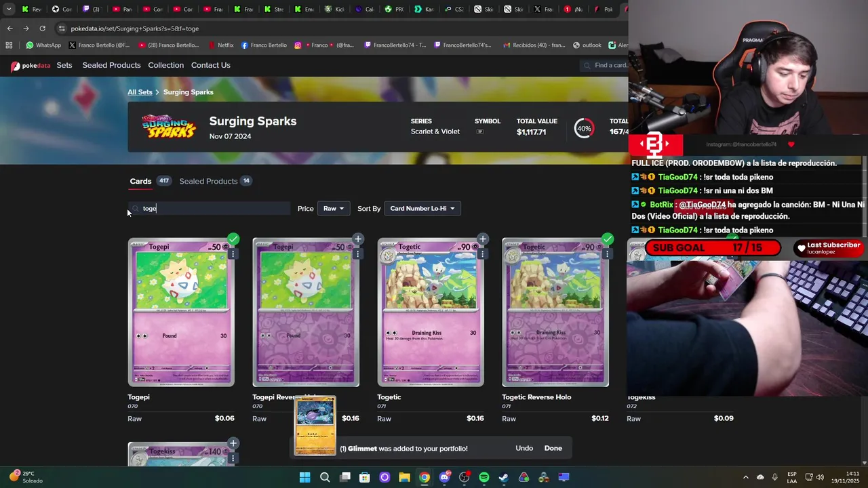This screenshot has width=868, height=488.
Task: Open the Price Raw dropdown
Action: (x=334, y=208)
